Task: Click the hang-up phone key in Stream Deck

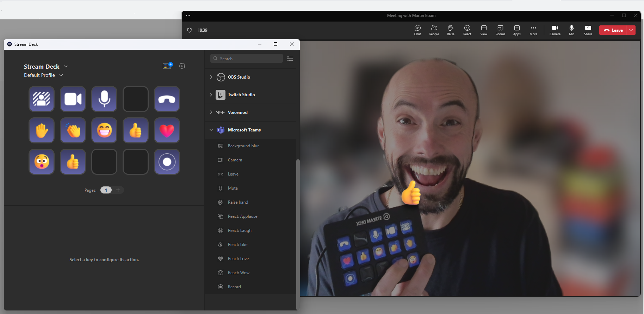Action: [x=167, y=99]
